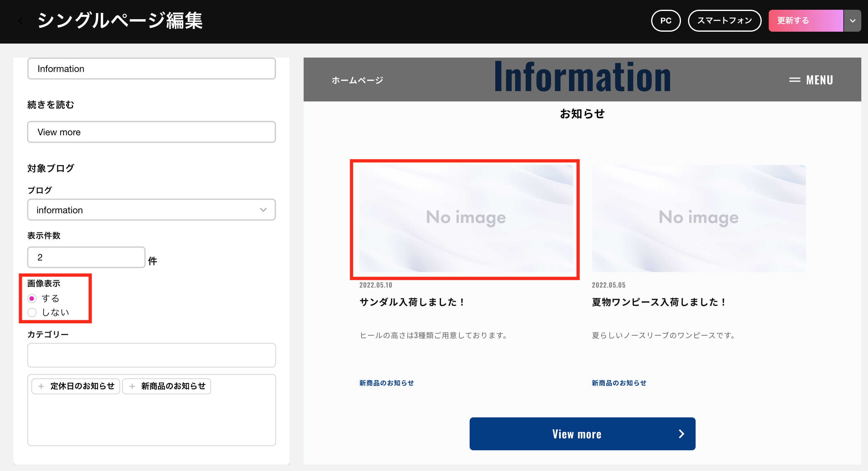Open the MENU hamburger in preview
868x471 pixels.
[811, 80]
